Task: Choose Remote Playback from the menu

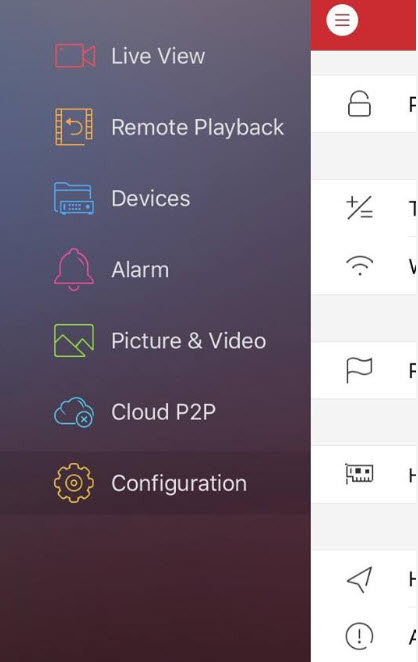Action: tap(198, 127)
